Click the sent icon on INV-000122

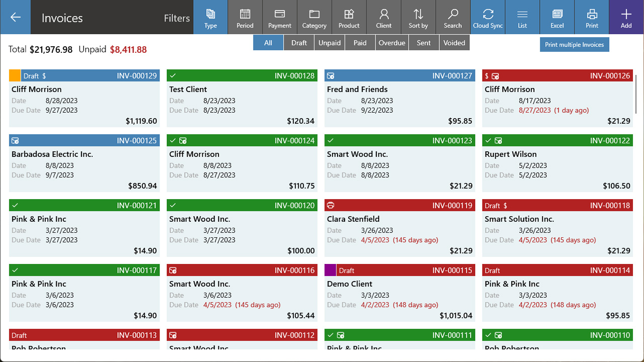498,141
